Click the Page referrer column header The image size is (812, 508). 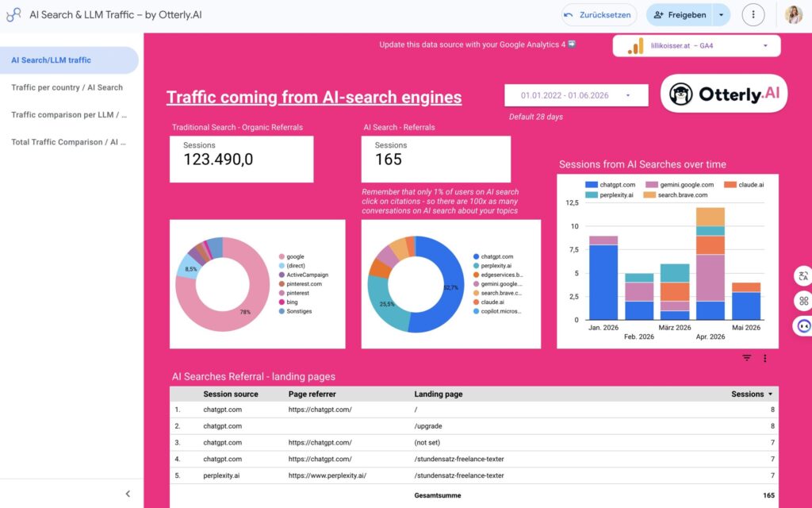pos(312,394)
